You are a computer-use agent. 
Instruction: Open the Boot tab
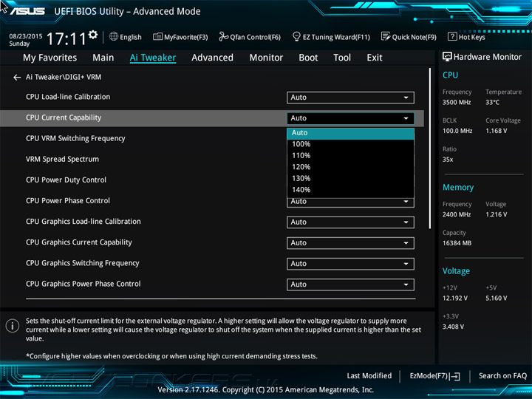click(308, 58)
